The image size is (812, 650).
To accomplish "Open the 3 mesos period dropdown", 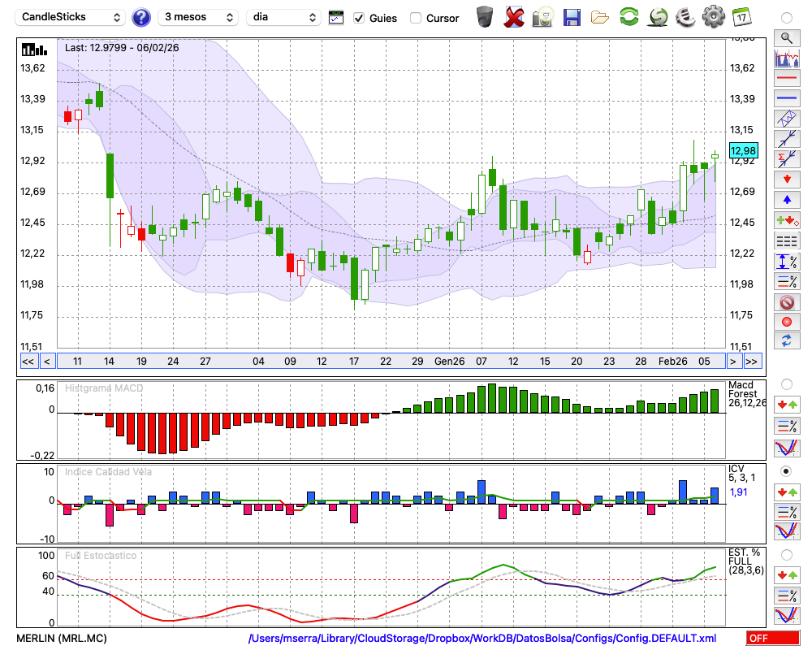I will pos(198,17).
